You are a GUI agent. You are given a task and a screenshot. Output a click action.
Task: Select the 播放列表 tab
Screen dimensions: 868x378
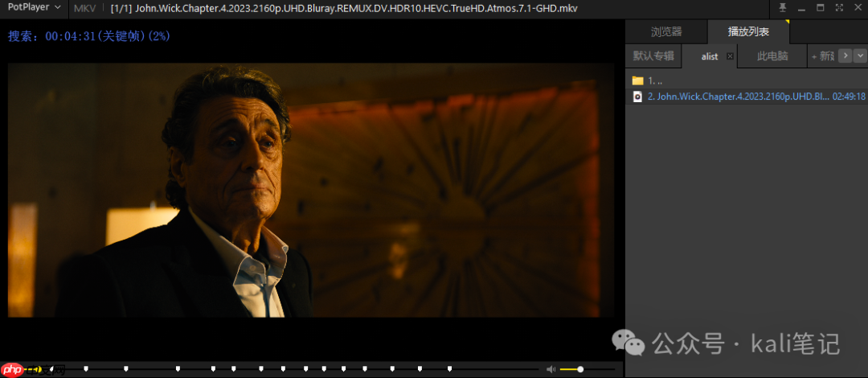point(748,31)
